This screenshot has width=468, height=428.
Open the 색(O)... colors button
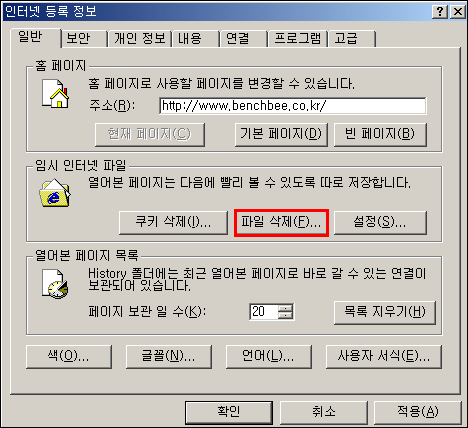point(69,357)
